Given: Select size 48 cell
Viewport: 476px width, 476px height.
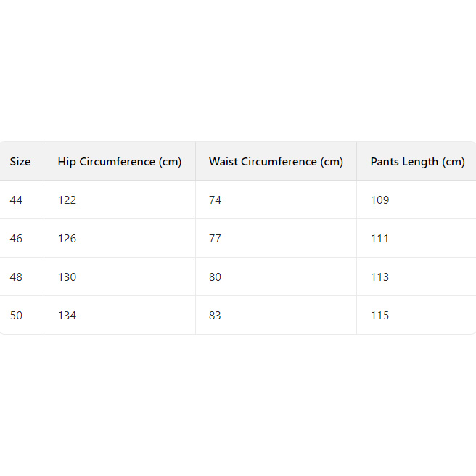Looking at the screenshot, I should tap(17, 277).
